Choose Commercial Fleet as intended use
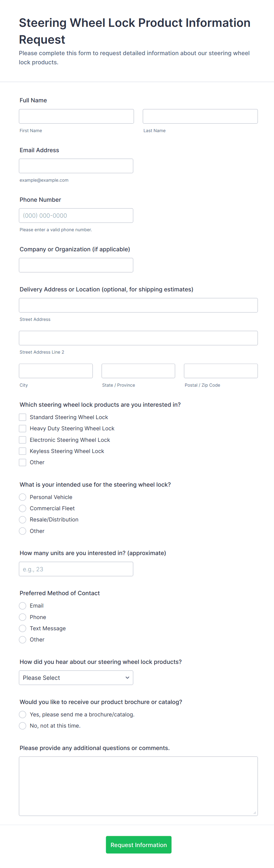The width and height of the screenshot is (274, 868). click(x=23, y=508)
